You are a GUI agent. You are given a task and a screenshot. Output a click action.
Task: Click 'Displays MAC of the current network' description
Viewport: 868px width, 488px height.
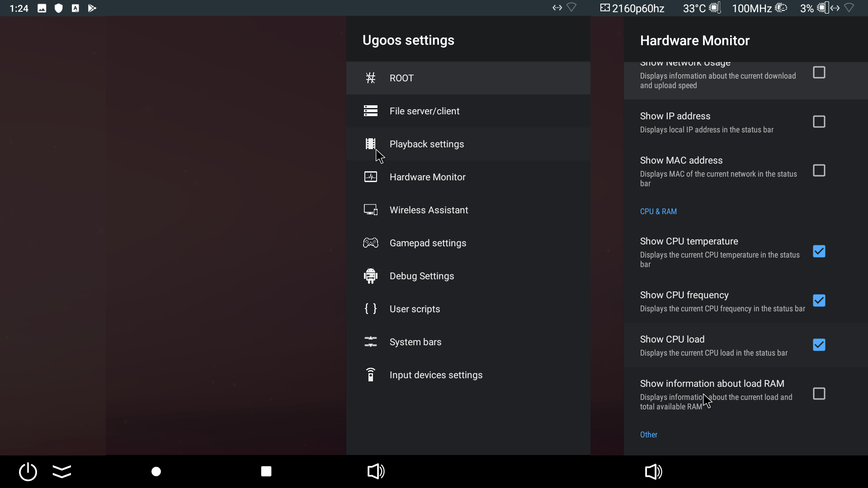point(718,178)
